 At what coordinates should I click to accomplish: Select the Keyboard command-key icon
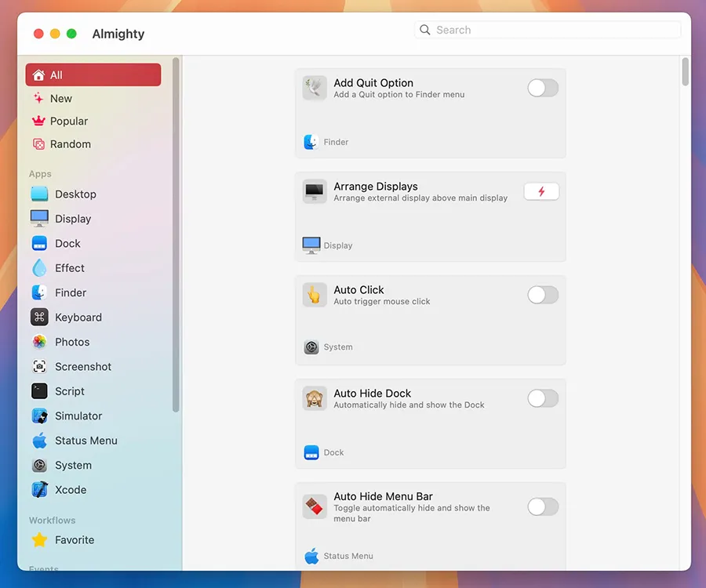coord(39,318)
